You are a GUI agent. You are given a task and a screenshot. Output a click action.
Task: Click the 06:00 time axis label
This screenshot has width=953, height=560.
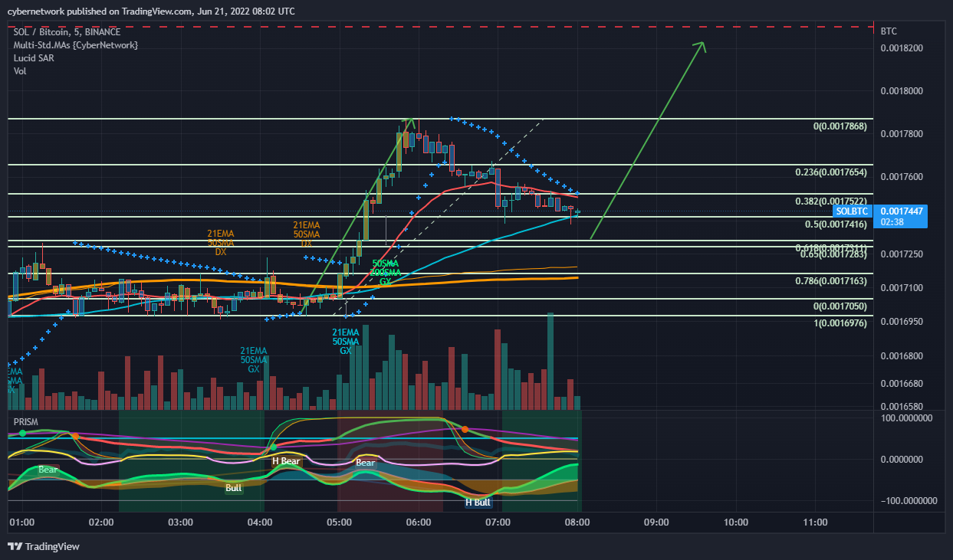(419, 522)
